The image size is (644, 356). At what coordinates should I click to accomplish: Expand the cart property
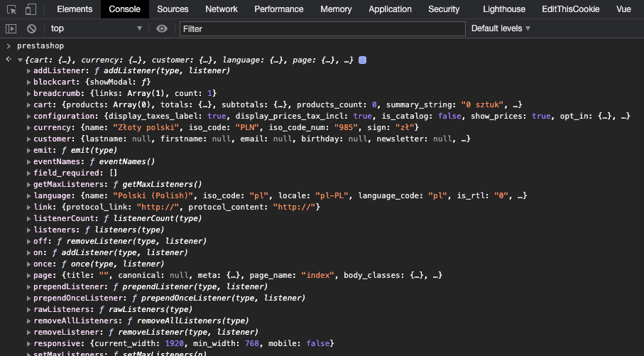(x=28, y=105)
